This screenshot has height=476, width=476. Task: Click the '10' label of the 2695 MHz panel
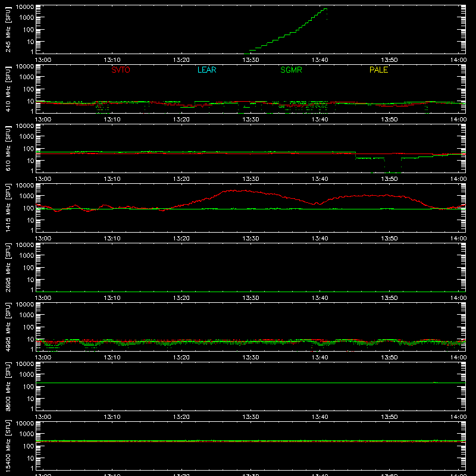30,280
